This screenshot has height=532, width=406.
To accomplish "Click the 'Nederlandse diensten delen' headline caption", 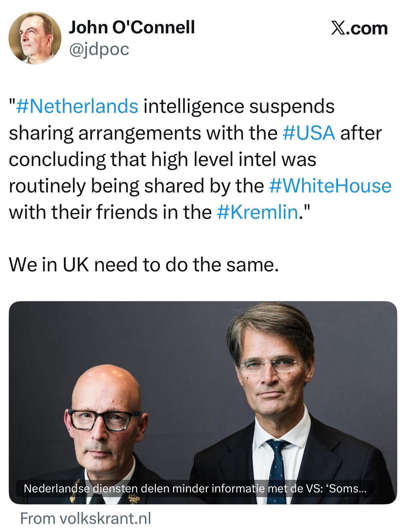I will [195, 488].
